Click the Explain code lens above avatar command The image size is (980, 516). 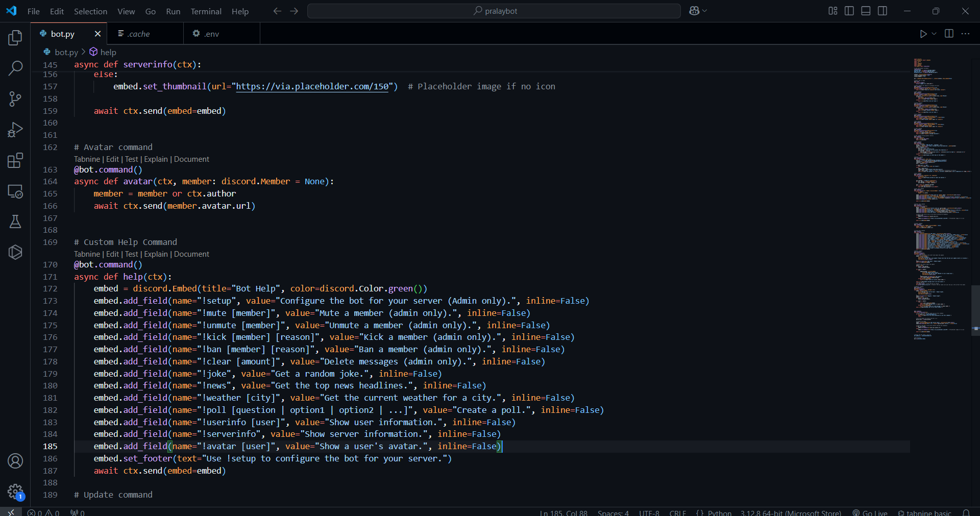156,159
